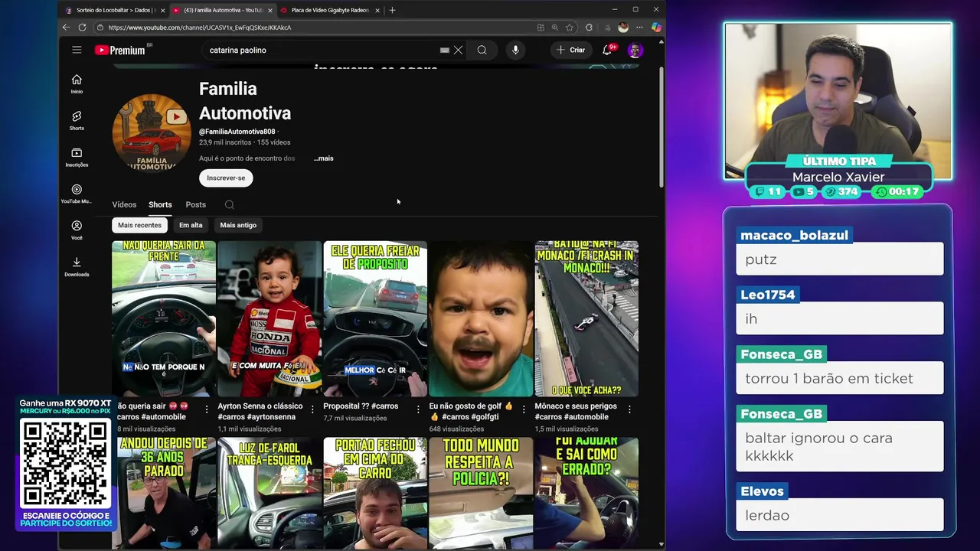Open the on-screen keyboard icon in search box

tap(445, 50)
